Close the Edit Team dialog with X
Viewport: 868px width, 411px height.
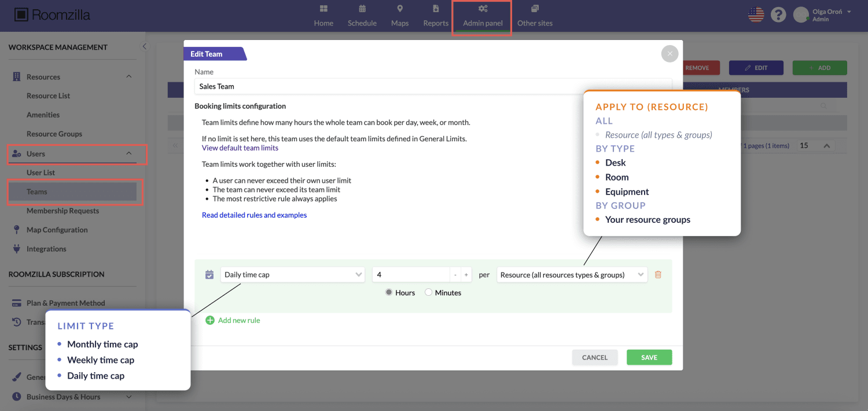670,54
